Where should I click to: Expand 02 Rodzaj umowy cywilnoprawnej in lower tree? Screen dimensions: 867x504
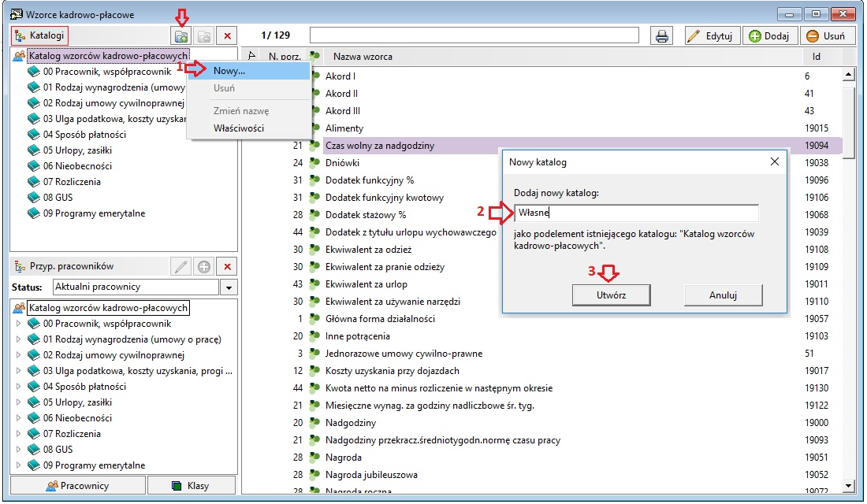pos(18,355)
